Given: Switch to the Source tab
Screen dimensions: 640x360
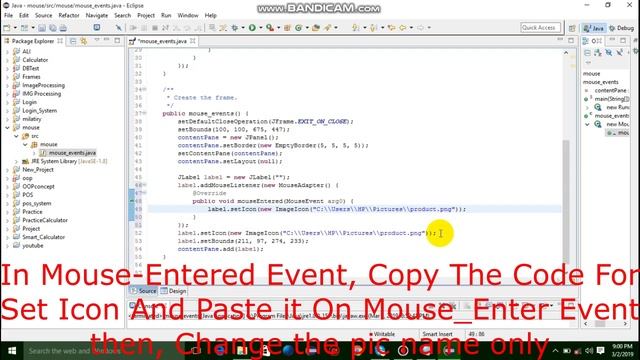Looking at the screenshot, I should 143,291.
